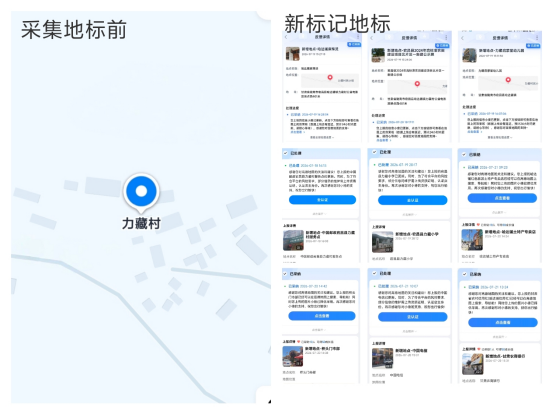This screenshot has width=553, height=415.
Task: Expand 点击展开 in middle-center card
Action: 409,214
